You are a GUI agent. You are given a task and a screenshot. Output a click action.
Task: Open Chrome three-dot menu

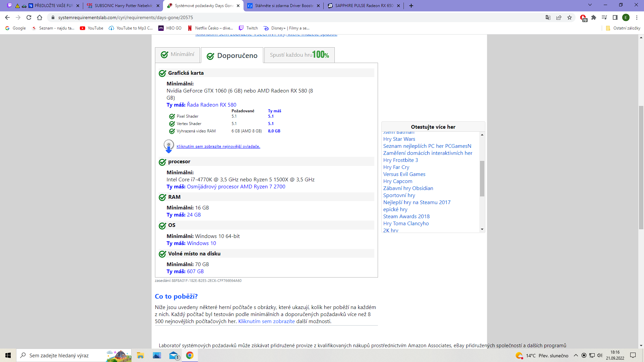tap(637, 17)
